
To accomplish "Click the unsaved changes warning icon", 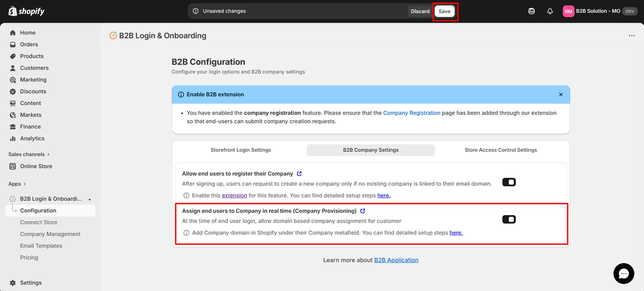I will 196,11.
